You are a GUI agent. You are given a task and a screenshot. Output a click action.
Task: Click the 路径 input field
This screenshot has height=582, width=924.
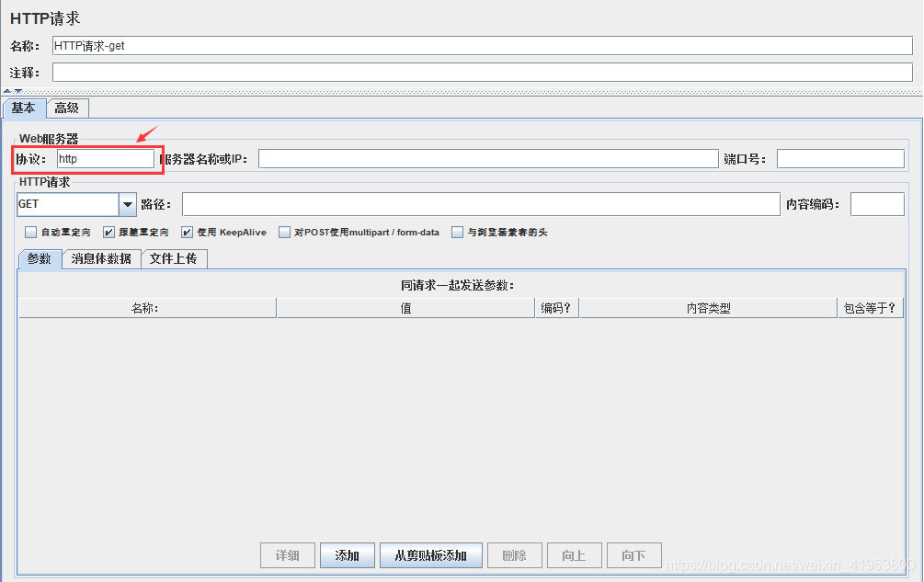pyautogui.click(x=481, y=204)
